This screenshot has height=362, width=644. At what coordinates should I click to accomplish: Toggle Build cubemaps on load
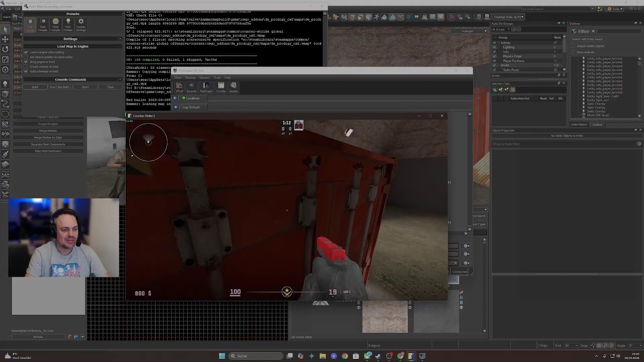point(26,71)
